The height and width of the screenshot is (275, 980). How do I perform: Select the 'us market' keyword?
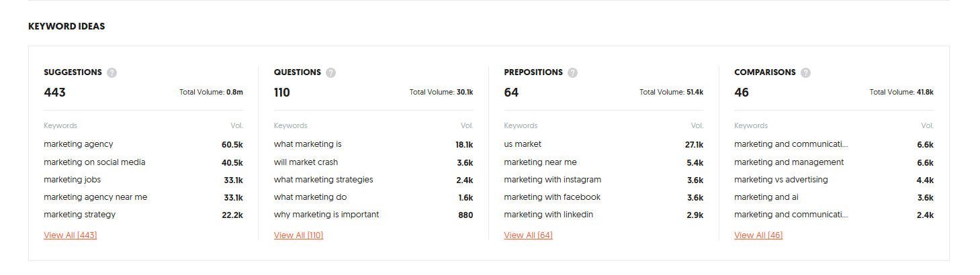(x=523, y=144)
